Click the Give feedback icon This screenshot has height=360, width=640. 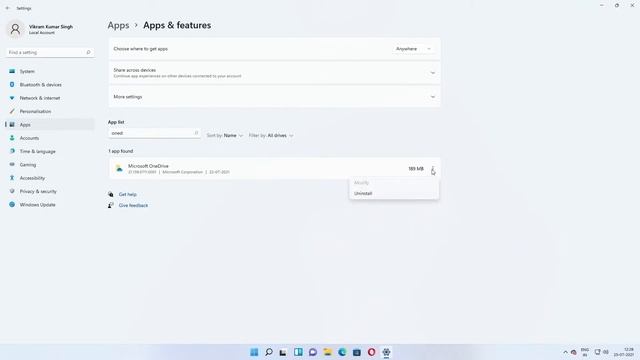click(111, 205)
